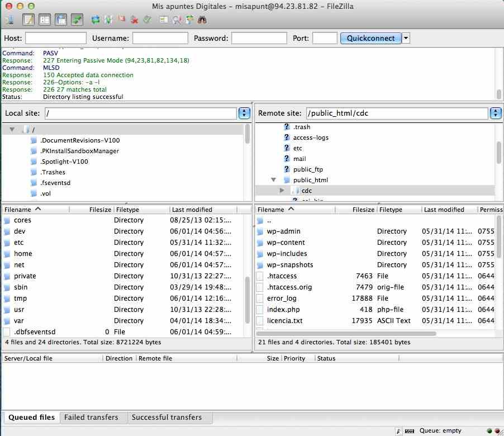504x436 pixels.
Task: Open the Local site path dropdown
Action: [244, 113]
